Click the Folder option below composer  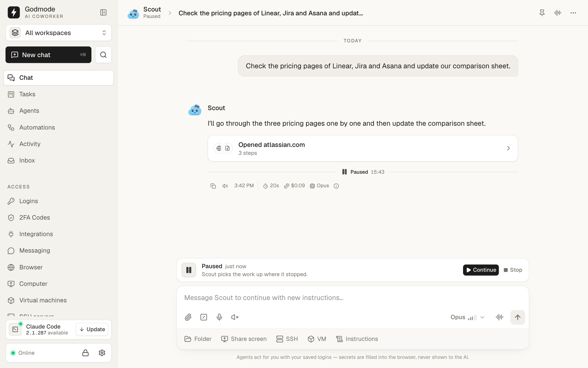(x=198, y=339)
